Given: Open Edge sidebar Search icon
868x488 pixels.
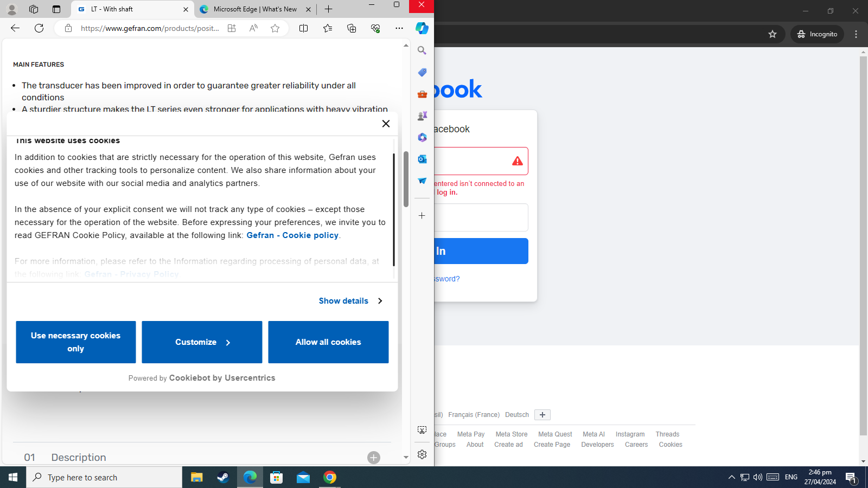Looking at the screenshot, I should 422,50.
